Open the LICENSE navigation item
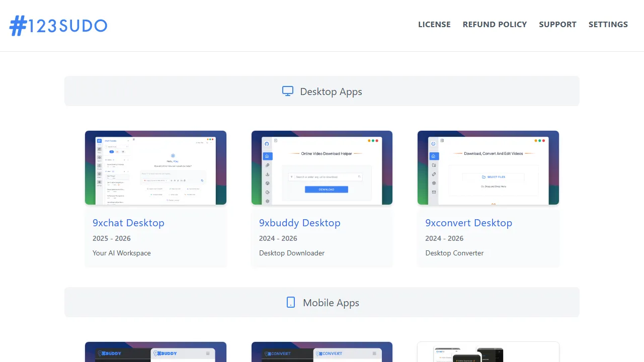Screen dimensions: 644x362 pos(434,24)
